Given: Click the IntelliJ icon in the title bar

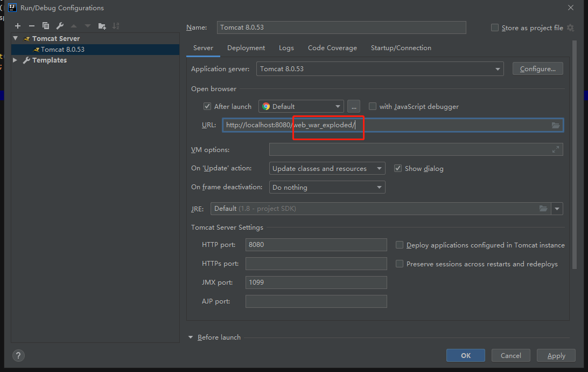Looking at the screenshot, I should pos(12,8).
